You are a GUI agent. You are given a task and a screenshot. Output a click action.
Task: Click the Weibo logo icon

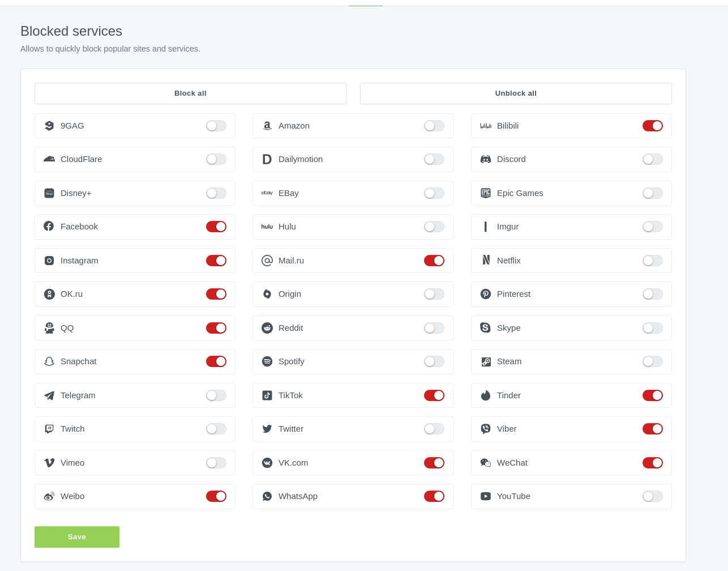pos(49,496)
